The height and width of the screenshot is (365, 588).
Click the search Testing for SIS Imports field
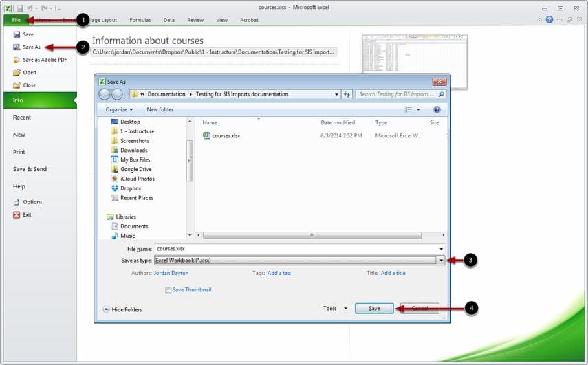(x=401, y=94)
